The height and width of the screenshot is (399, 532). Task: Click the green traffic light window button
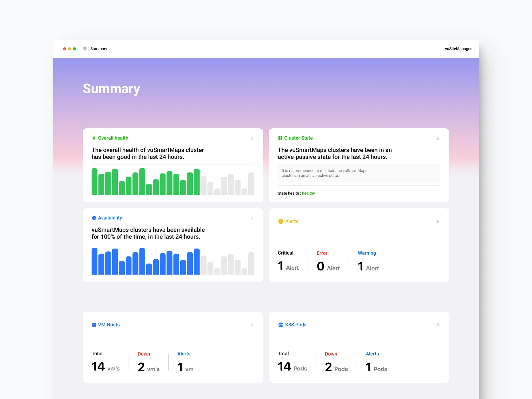pos(75,49)
